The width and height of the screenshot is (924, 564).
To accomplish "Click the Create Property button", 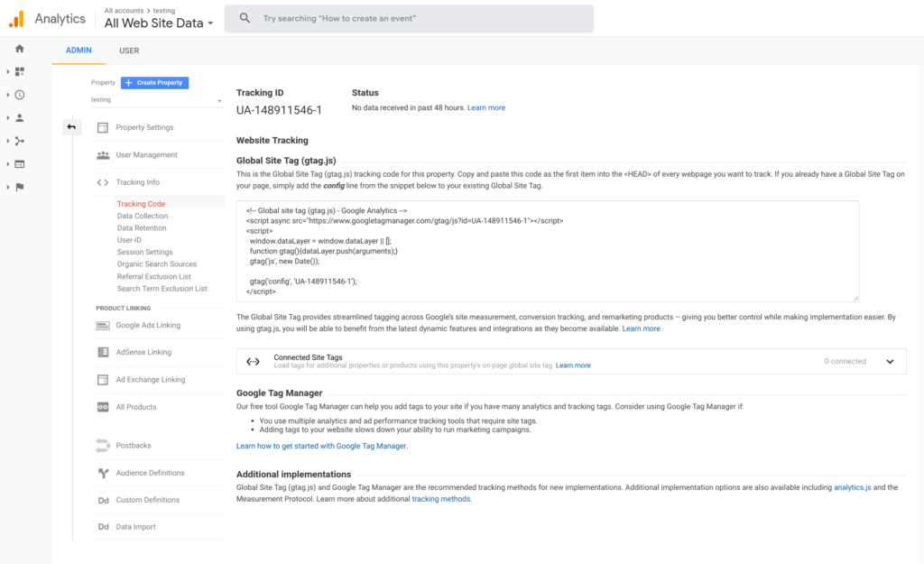I will [154, 83].
